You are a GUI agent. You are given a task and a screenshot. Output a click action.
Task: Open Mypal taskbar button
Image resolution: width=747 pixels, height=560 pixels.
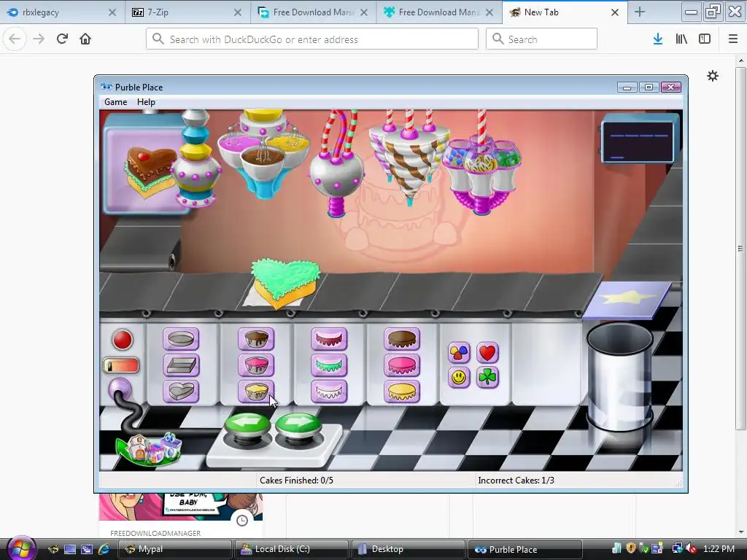[174, 549]
